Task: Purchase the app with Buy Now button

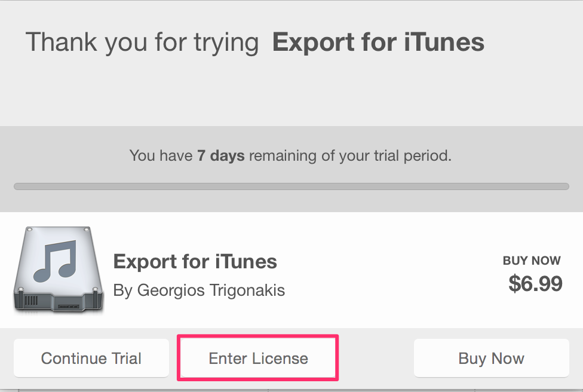Action: point(491,358)
